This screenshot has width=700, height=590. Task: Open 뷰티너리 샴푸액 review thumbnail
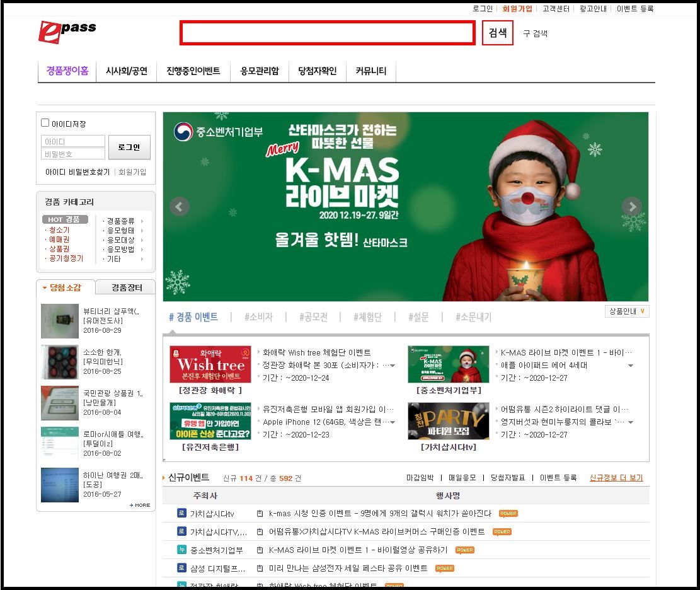pos(60,321)
